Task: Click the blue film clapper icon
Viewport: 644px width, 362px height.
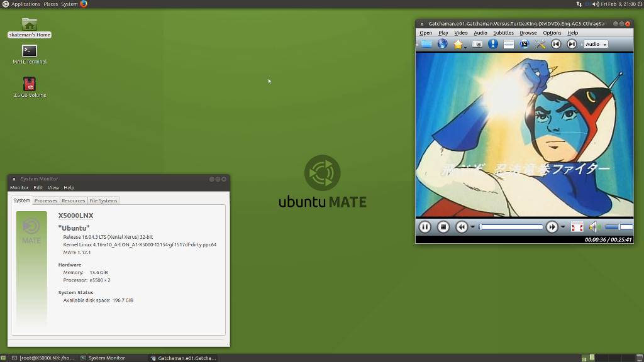Action: click(525, 44)
